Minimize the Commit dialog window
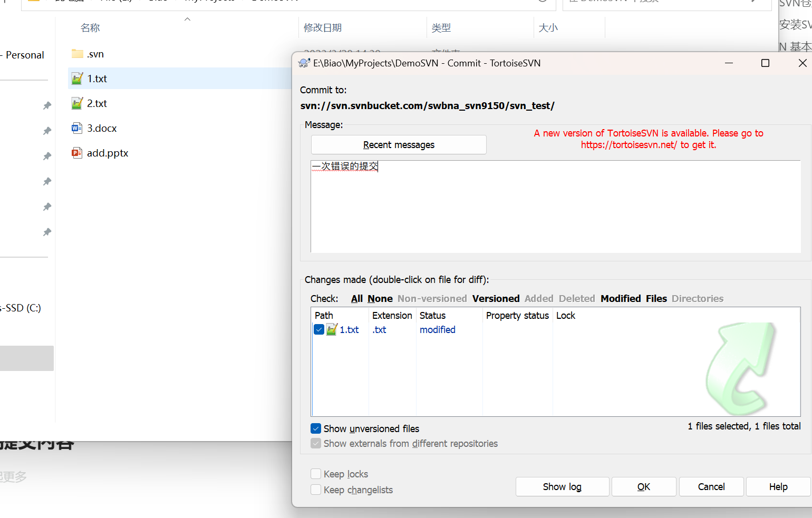This screenshot has width=812, height=518. pyautogui.click(x=729, y=63)
